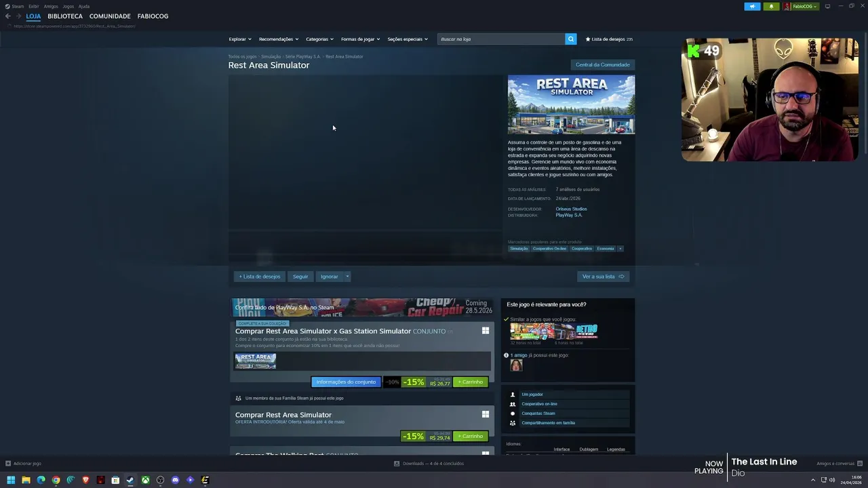The image size is (868, 488).
Task: Open the Rest Area Simulator header image
Action: (572, 105)
